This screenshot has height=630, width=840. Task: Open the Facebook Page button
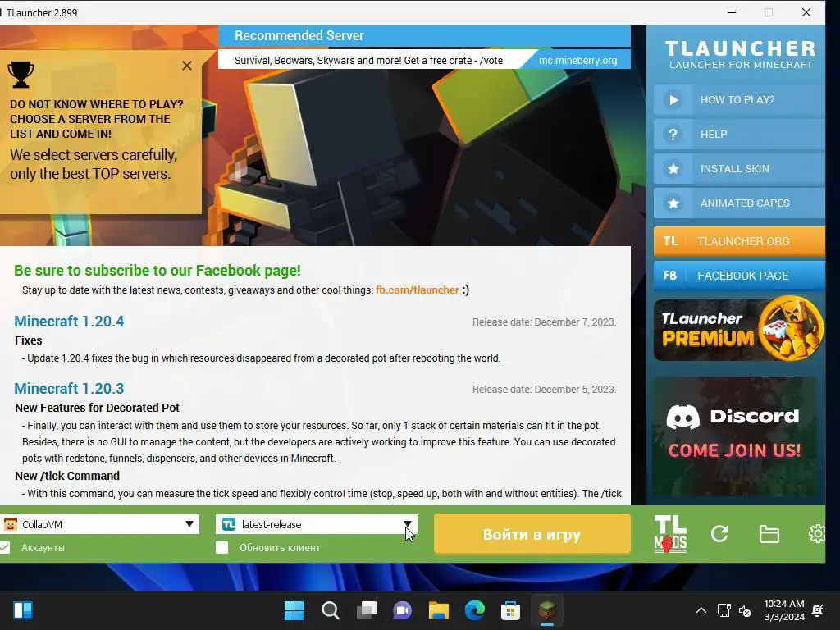point(739,276)
